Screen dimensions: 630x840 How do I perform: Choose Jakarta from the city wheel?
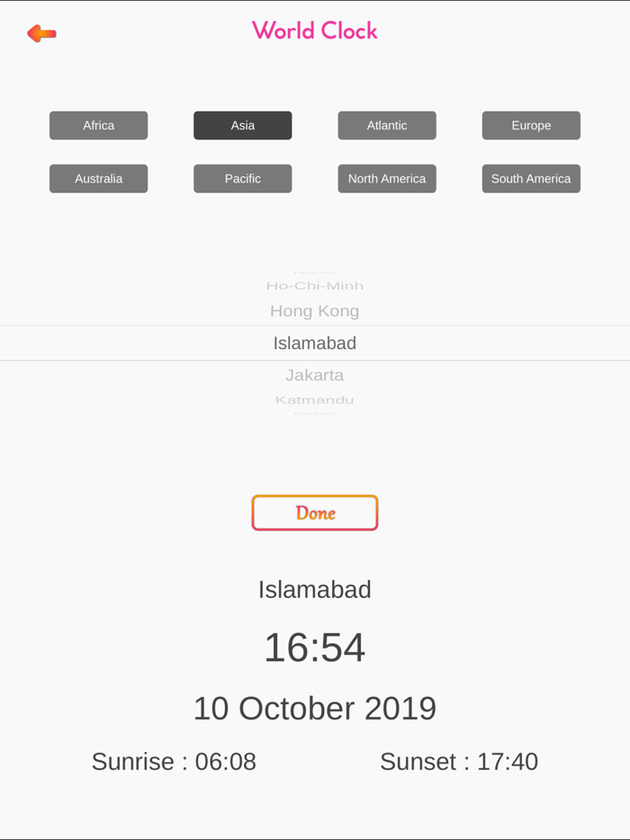[x=314, y=375]
